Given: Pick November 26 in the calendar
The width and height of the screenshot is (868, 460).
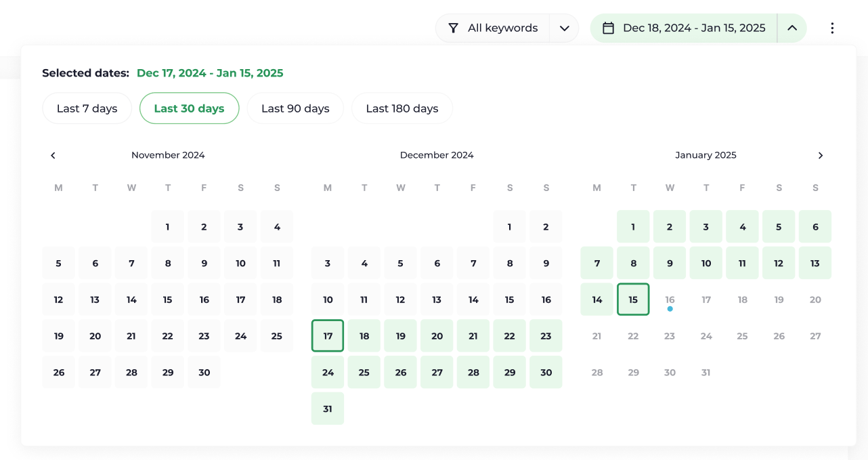Looking at the screenshot, I should click(59, 373).
